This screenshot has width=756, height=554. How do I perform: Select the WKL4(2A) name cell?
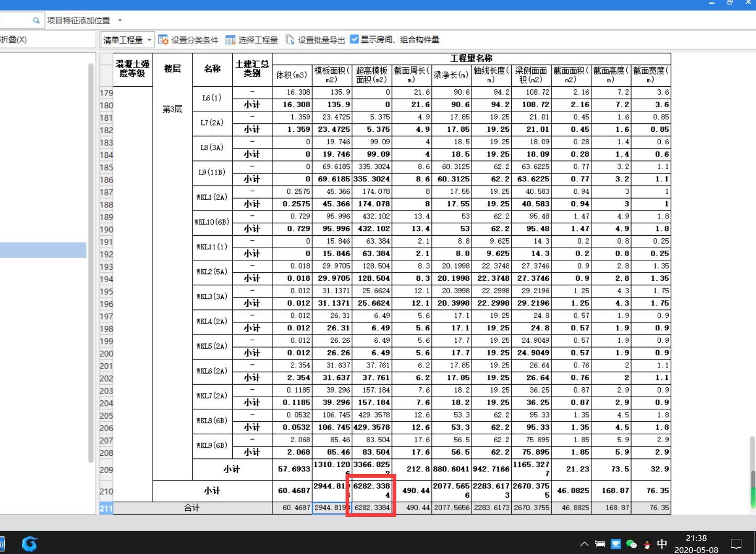coord(212,322)
